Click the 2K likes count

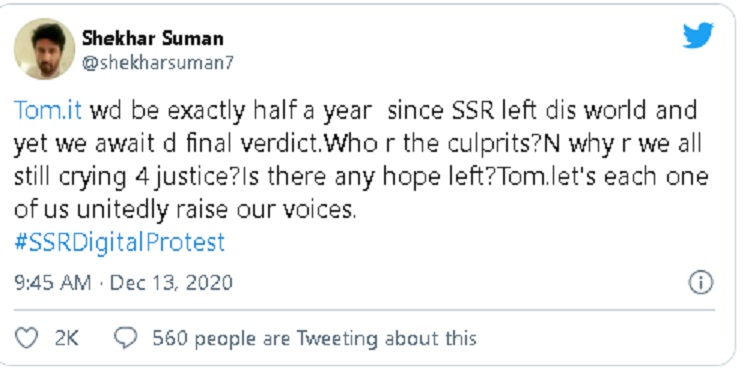click(x=66, y=338)
